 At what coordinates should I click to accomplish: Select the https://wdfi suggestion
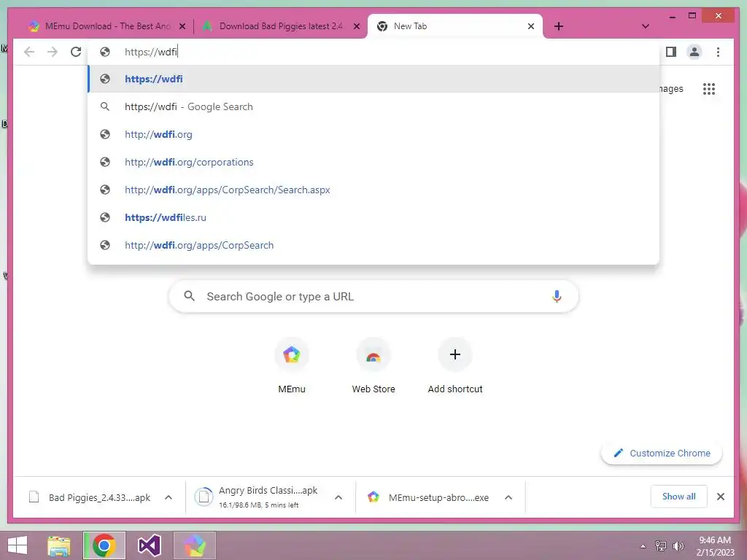point(373,79)
